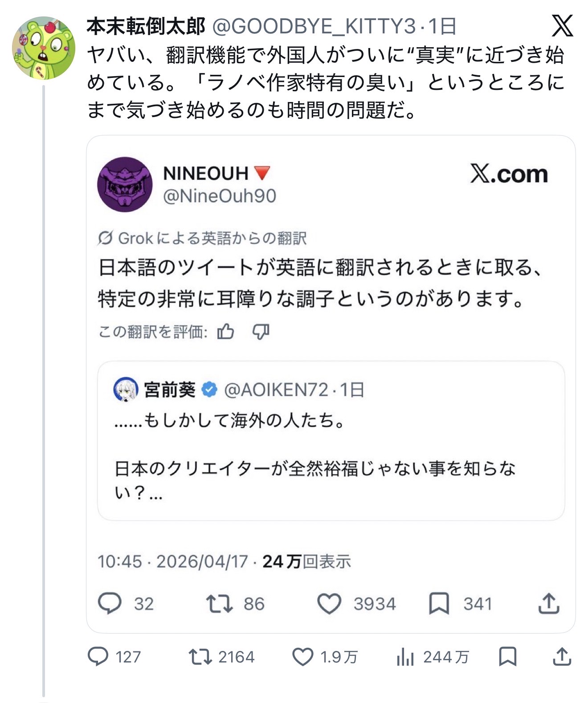Like NINEOUH's quoted post with 3934 likes
The image size is (588, 703).
329,604
